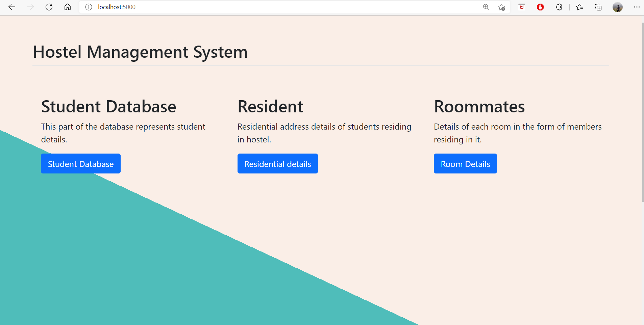The height and width of the screenshot is (325, 644).
Task: Go back with the browser back arrow
Action: pos(12,7)
